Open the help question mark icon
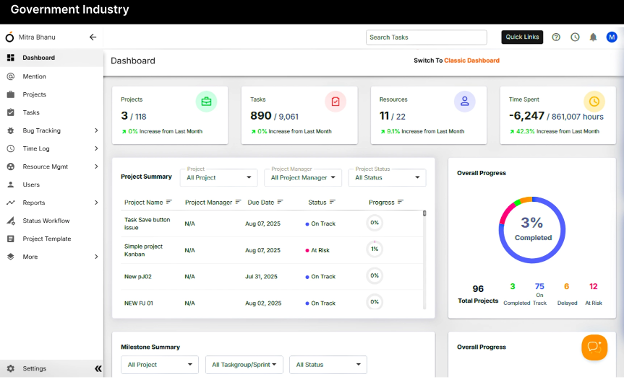Screen dimensions: 624x378 click(556, 37)
